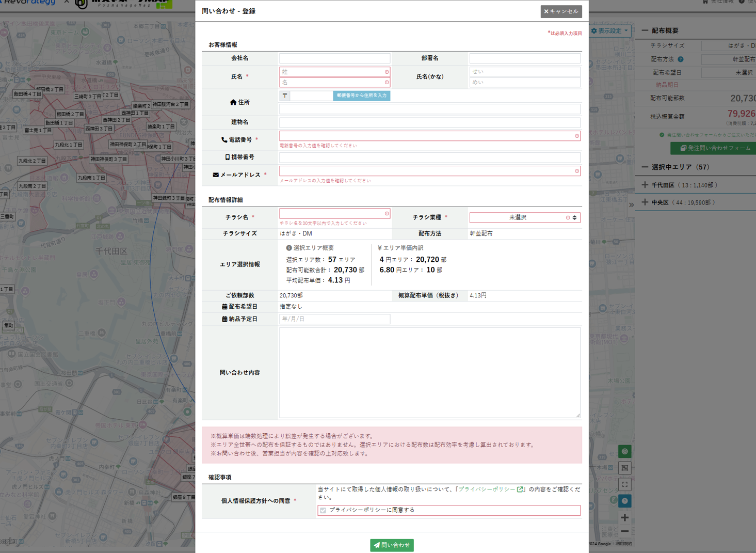Zoom in the map with the plus icon

624,517
